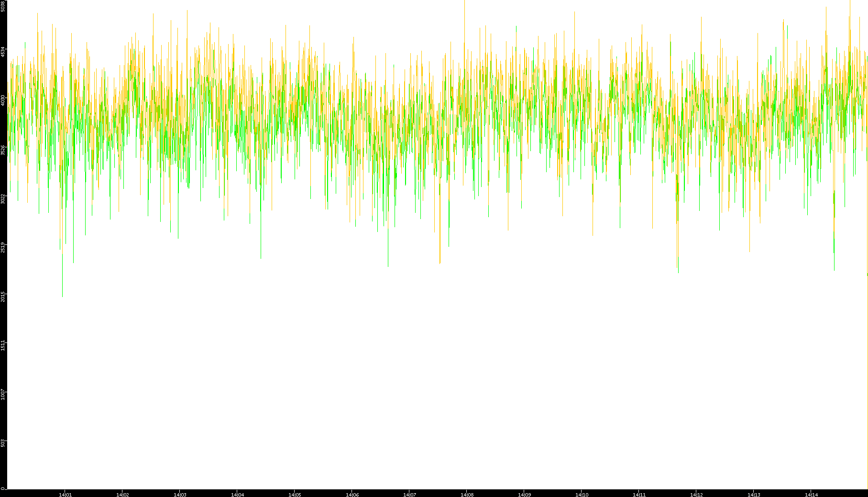Click the 2015 vertical axis label
The width and height of the screenshot is (868, 497).
tap(3, 297)
